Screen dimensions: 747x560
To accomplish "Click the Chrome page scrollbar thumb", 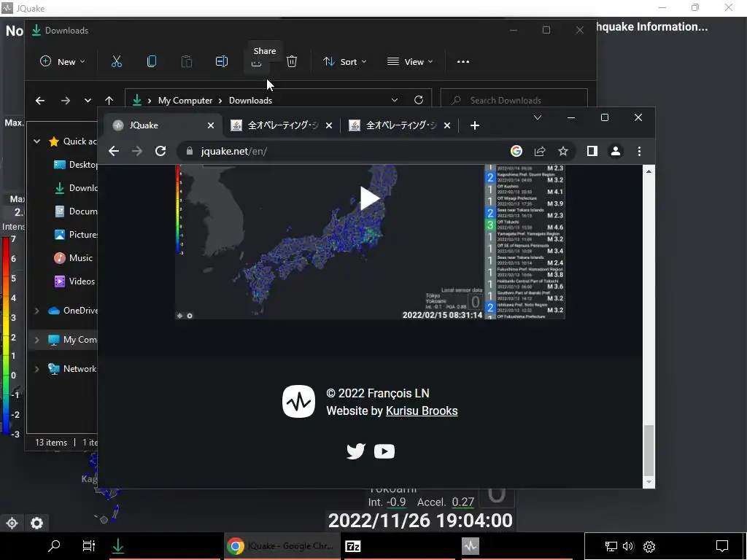I will pyautogui.click(x=649, y=450).
